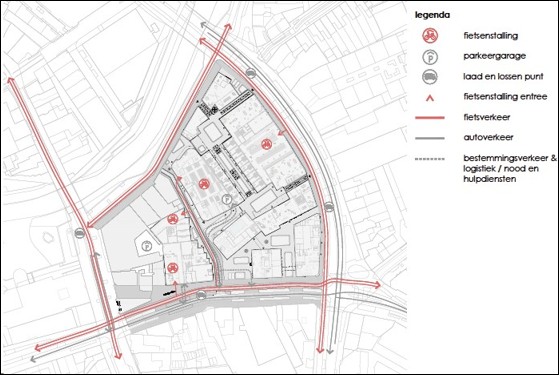Click the bike parking icon in the northeastern block
559x375 pixels.
[x=267, y=144]
